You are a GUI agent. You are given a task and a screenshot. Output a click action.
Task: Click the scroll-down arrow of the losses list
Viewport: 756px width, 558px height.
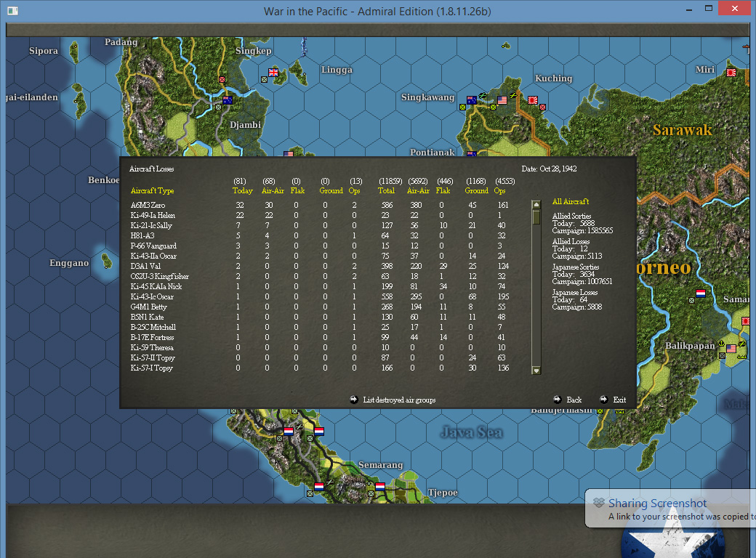coord(536,370)
